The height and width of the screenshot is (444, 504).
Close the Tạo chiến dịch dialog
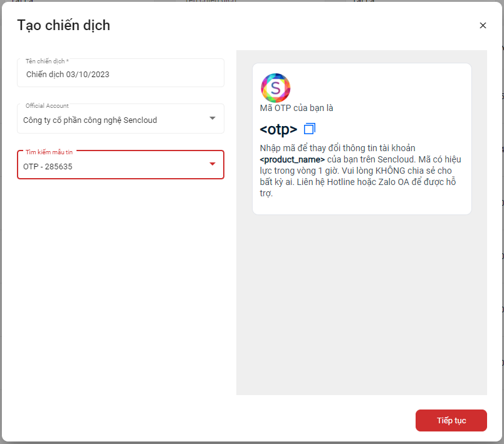coord(483,26)
